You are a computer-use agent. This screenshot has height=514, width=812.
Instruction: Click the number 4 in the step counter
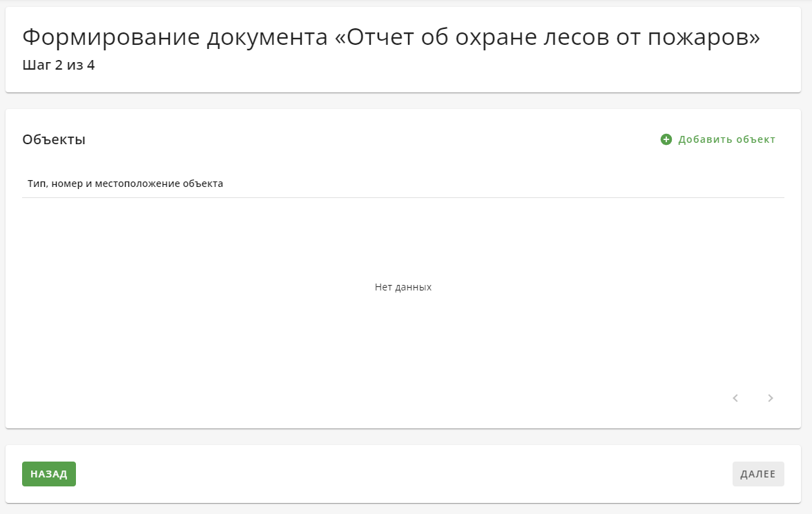90,66
